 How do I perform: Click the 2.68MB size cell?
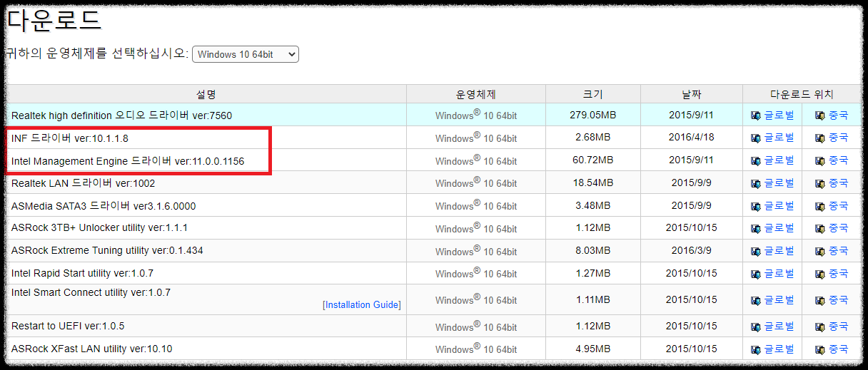point(593,138)
